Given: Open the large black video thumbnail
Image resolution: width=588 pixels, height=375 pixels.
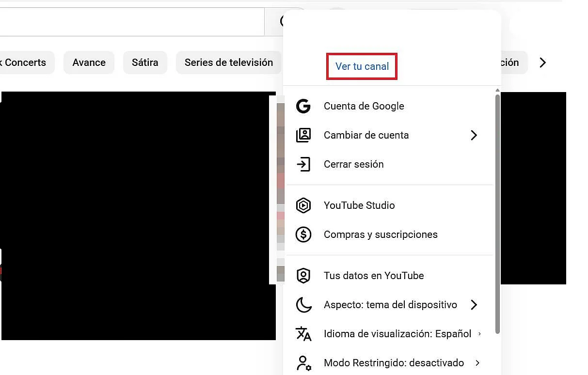Looking at the screenshot, I should click(138, 216).
